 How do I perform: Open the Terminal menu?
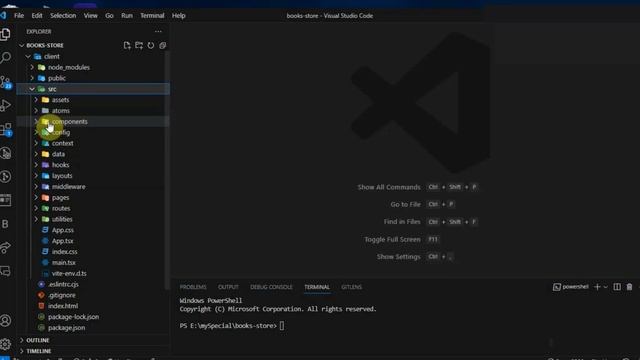[x=152, y=16]
